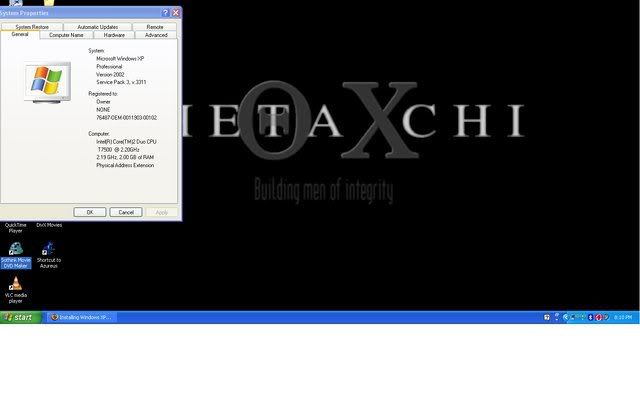
Task: Click the 'Intel(R) Core(TM)2 Duo CPU' text
Action: click(126, 142)
